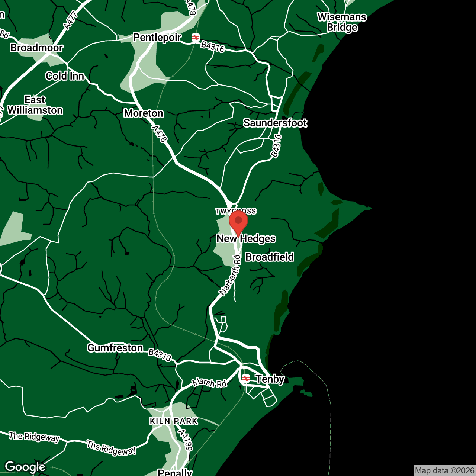Viewport: 476px width, 476px height.
Task: Select the Cold Inn label
Action: click(65, 76)
